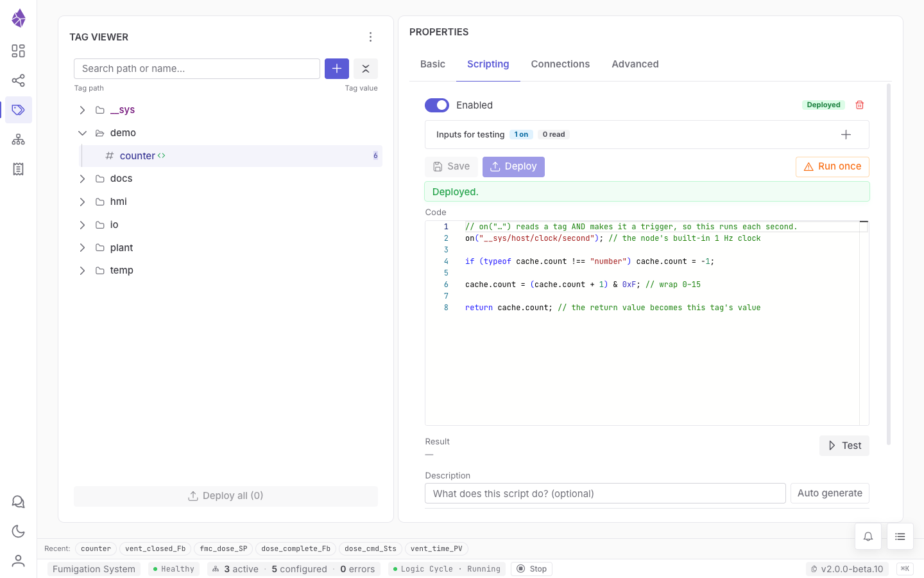The width and height of the screenshot is (924, 578).
Task: Click the properties panel vertical scrollbar
Action: pyautogui.click(x=889, y=263)
